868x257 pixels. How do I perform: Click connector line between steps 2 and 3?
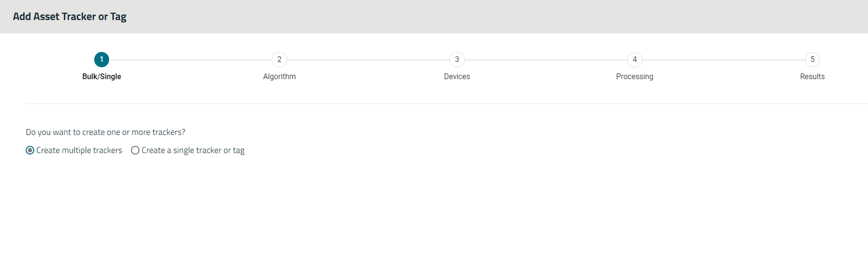[368, 60]
